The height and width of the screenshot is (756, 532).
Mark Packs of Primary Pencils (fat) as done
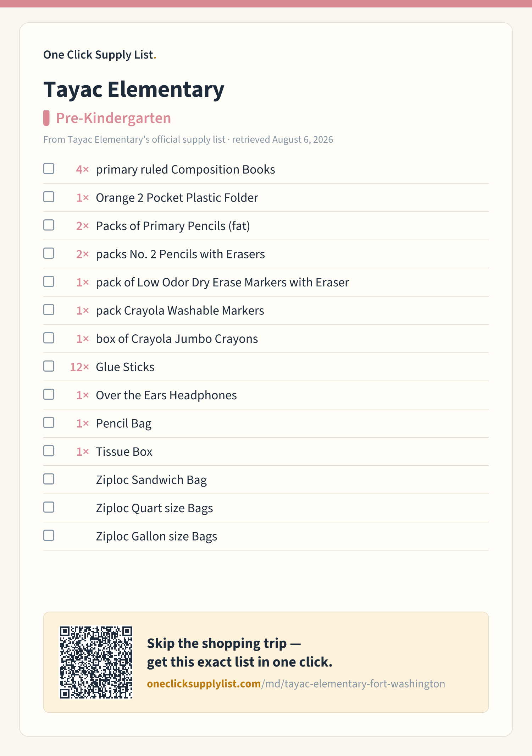(x=49, y=225)
